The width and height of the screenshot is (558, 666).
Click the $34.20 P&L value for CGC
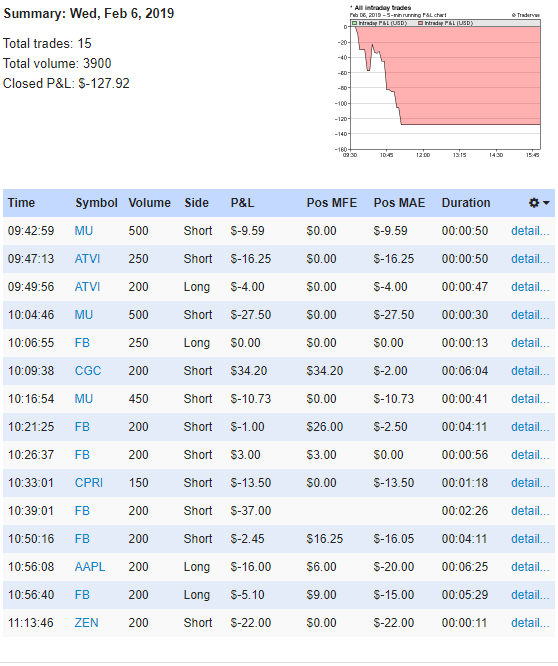click(249, 371)
